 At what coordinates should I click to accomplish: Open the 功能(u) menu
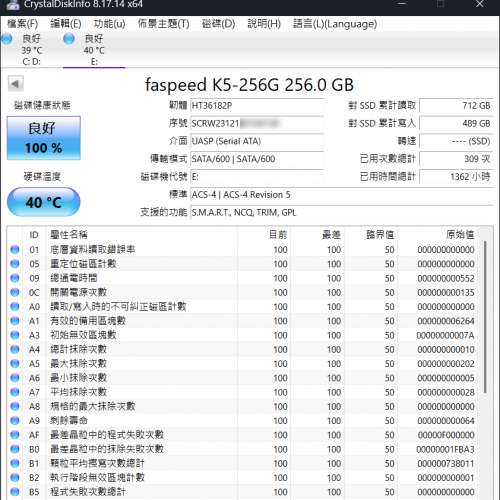click(109, 24)
